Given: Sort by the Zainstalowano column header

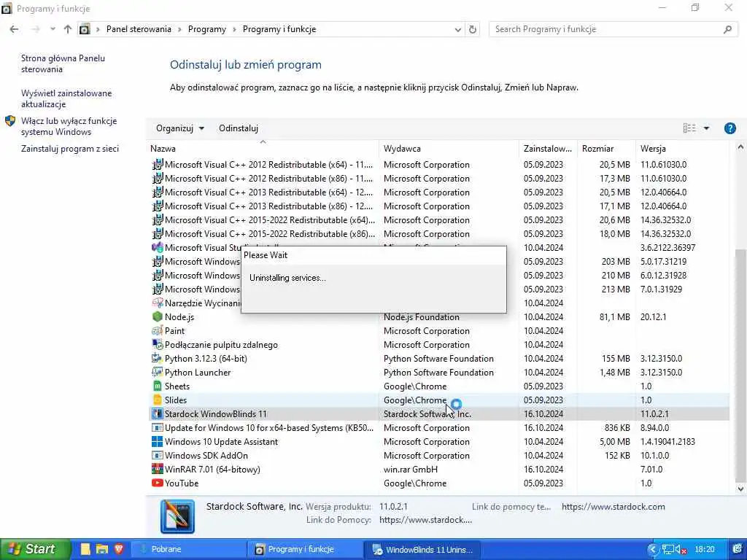Looking at the screenshot, I should (548, 149).
